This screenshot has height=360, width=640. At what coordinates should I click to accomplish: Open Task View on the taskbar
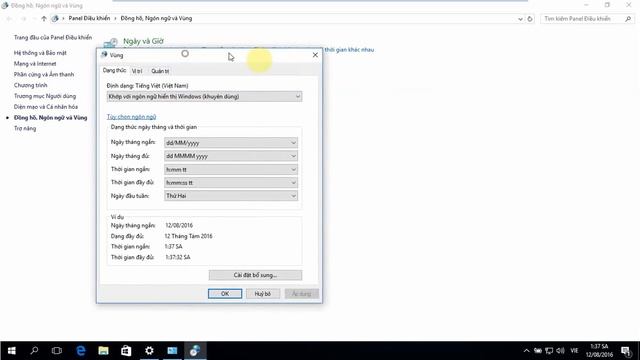point(57,351)
